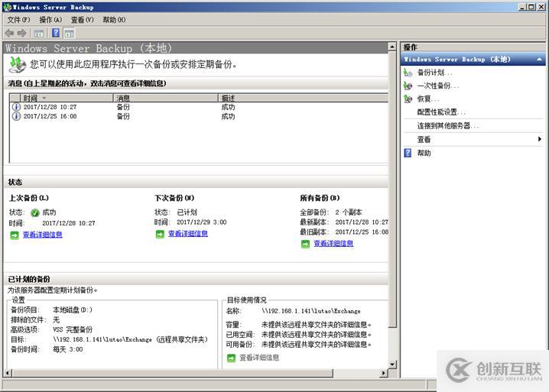Viewport: 549px width, 392px height.
Task: Toggle the action pane toolbar icon
Action: 69,34
